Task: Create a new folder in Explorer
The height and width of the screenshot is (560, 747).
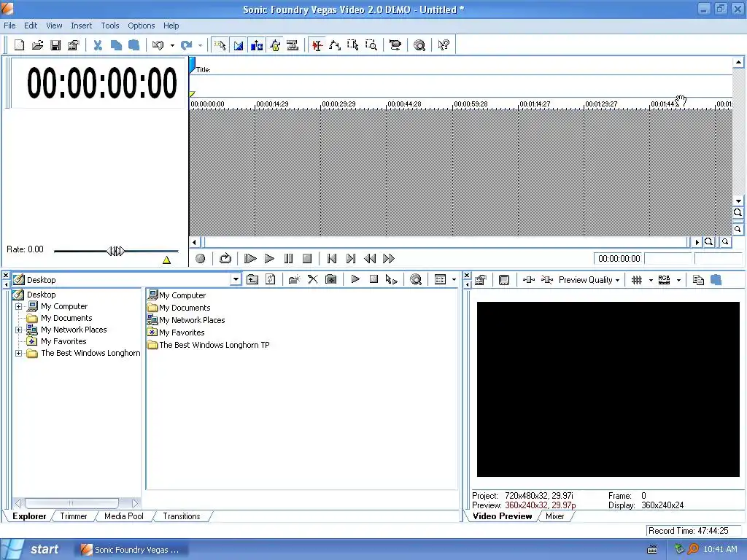Action: pos(295,279)
